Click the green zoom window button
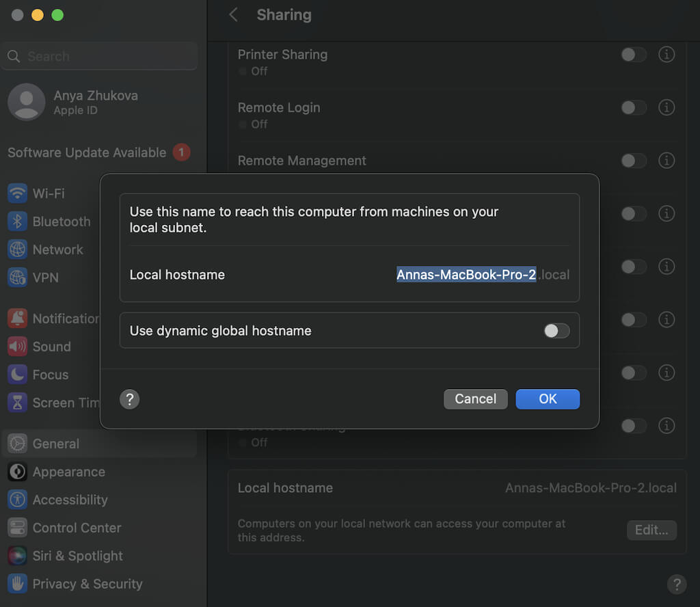 coord(57,15)
